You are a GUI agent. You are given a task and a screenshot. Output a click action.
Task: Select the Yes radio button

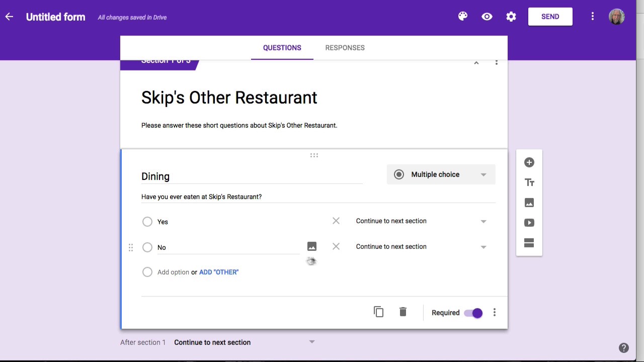pyautogui.click(x=147, y=222)
